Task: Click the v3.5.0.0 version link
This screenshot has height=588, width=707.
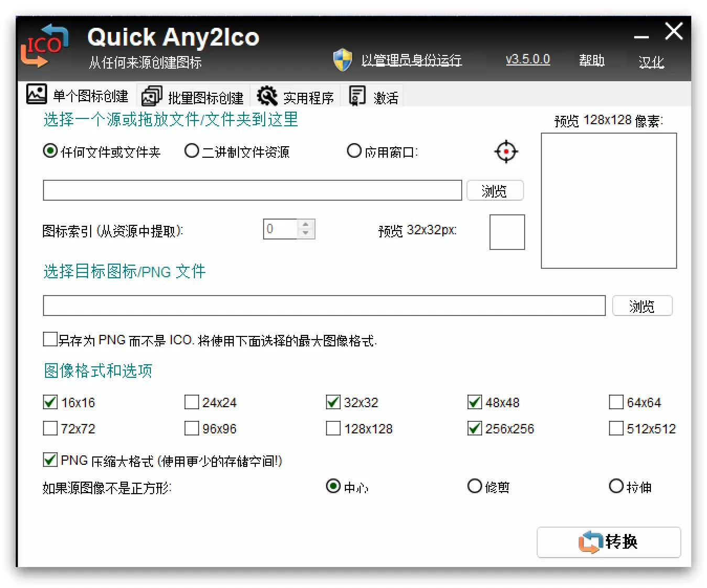Action: pos(528,59)
